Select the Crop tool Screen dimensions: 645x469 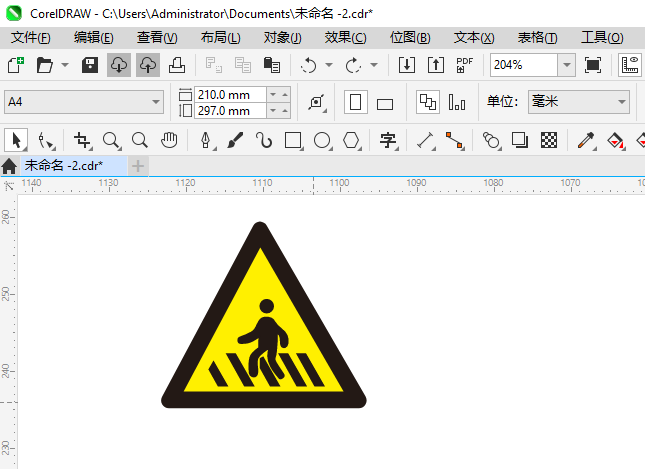[x=82, y=141]
